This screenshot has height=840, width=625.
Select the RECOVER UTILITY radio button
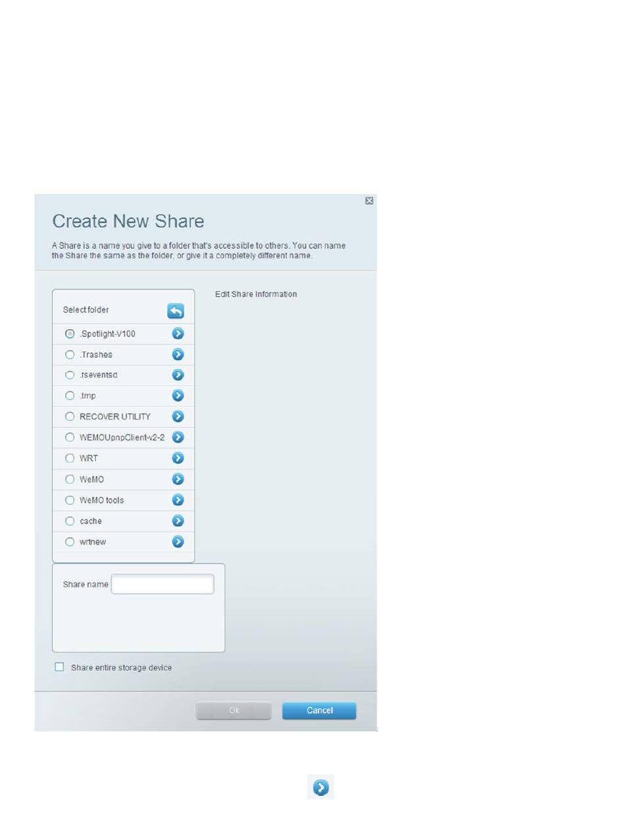coord(70,417)
